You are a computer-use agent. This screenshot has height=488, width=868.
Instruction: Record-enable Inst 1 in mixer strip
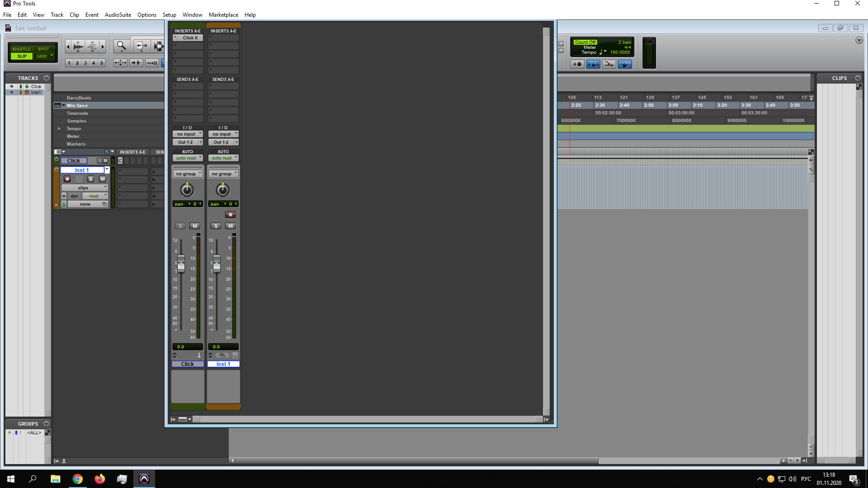231,215
